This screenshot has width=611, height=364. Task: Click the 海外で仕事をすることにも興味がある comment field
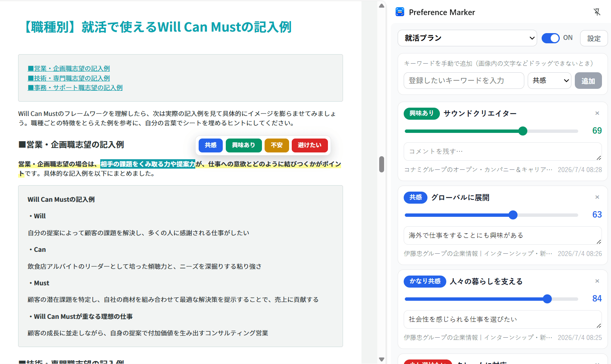click(502, 235)
